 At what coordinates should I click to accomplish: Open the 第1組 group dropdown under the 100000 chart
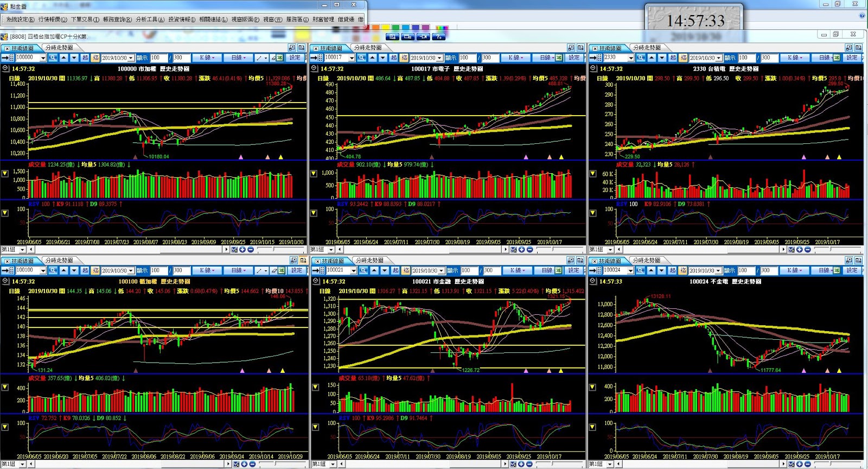pyautogui.click(x=22, y=250)
